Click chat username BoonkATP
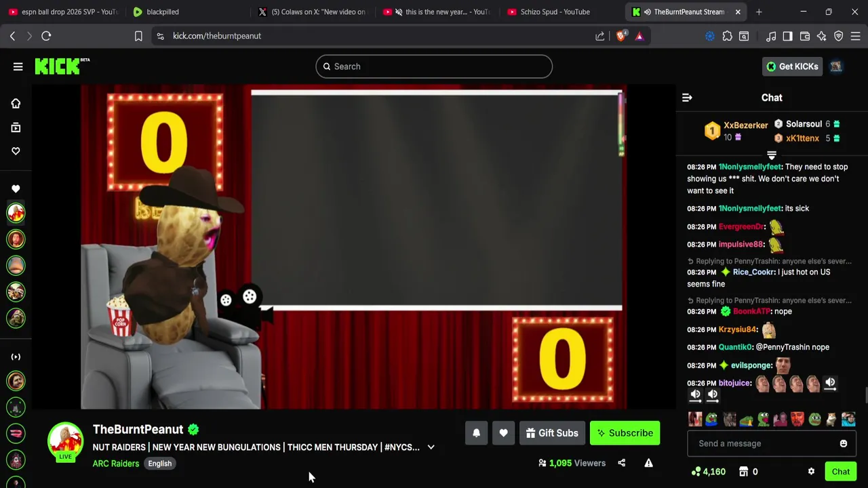868x488 pixels. coord(751,311)
